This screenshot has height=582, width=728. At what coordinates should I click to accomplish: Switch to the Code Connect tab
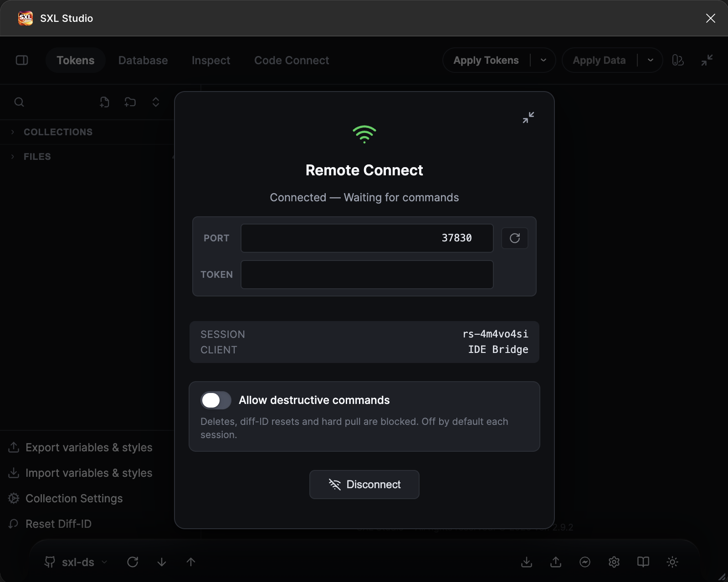tap(292, 60)
